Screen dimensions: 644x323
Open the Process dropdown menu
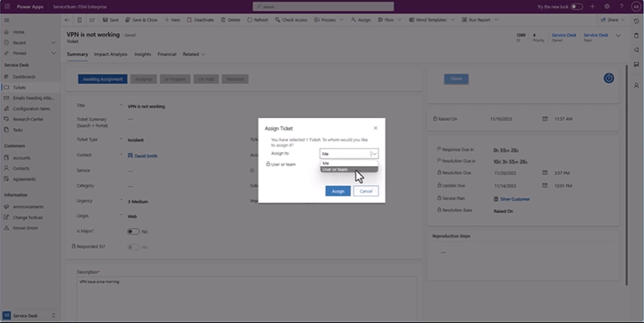coord(329,20)
